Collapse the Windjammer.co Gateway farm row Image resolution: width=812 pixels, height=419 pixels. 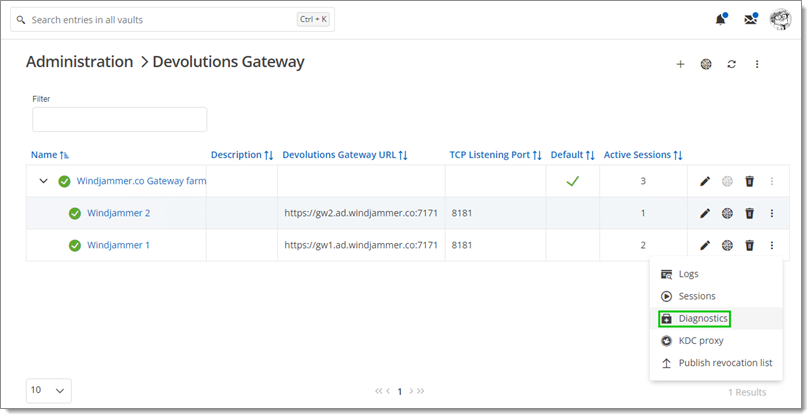point(44,181)
